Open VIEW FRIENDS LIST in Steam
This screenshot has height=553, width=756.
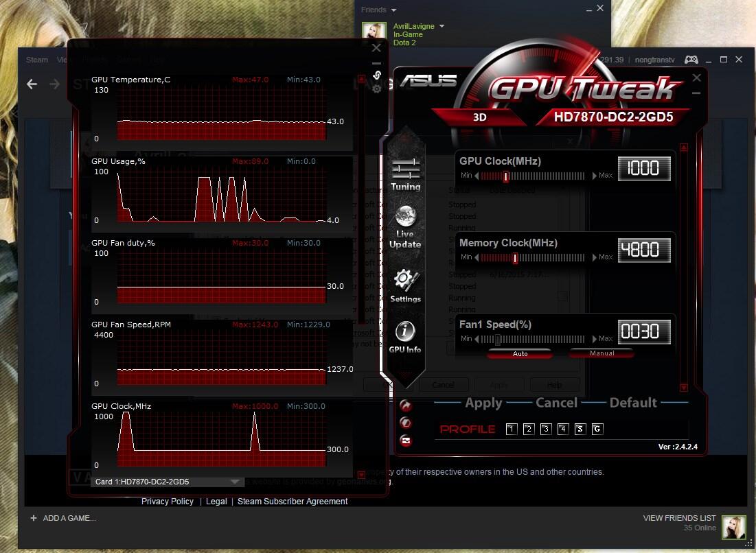point(679,518)
